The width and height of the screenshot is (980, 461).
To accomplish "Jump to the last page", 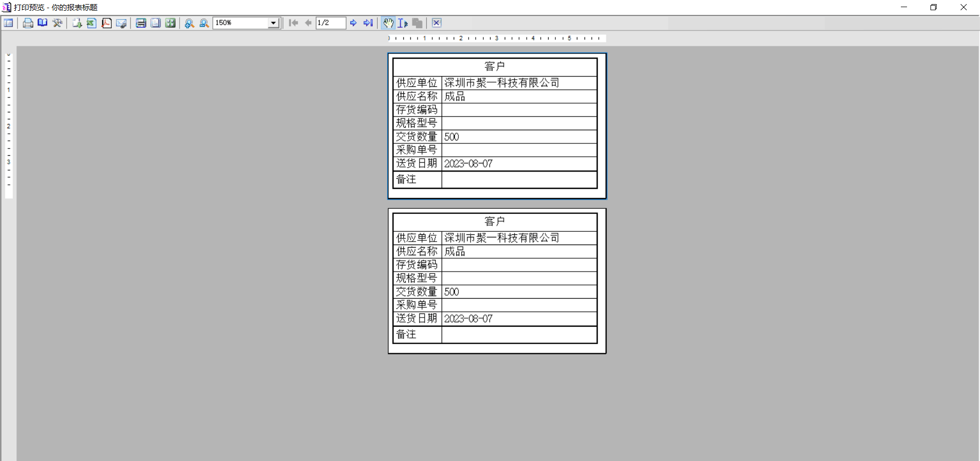I will click(x=368, y=23).
